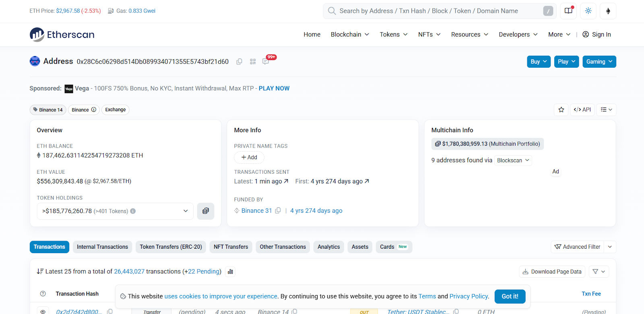Expand the Resources menu
This screenshot has width=644, height=314.
tap(470, 35)
